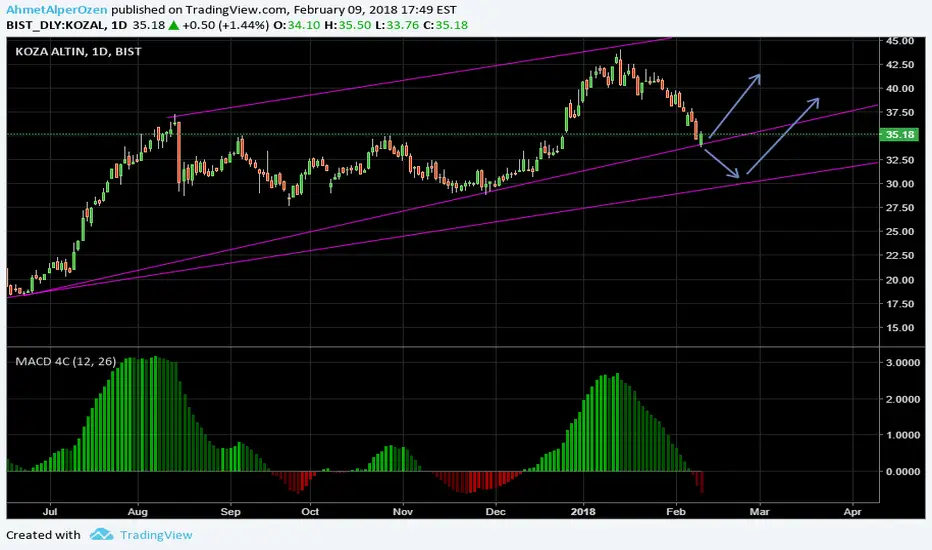Click the Nov label on time axis

tap(402, 511)
